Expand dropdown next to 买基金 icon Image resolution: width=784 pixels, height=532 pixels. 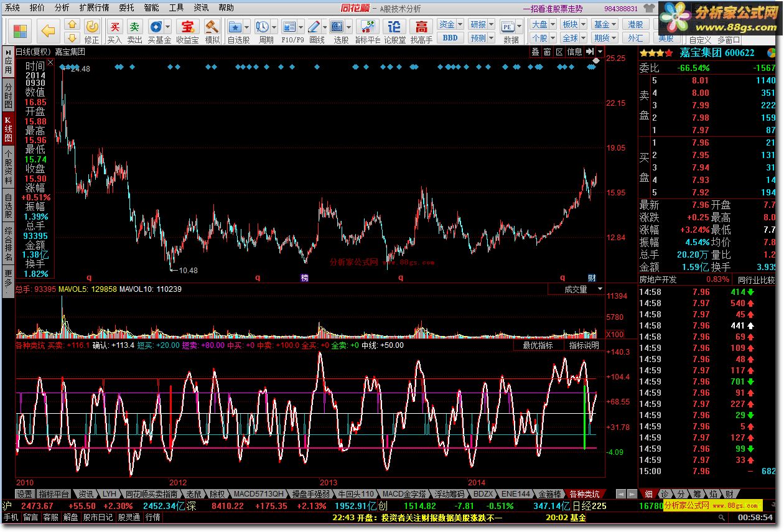pos(168,27)
